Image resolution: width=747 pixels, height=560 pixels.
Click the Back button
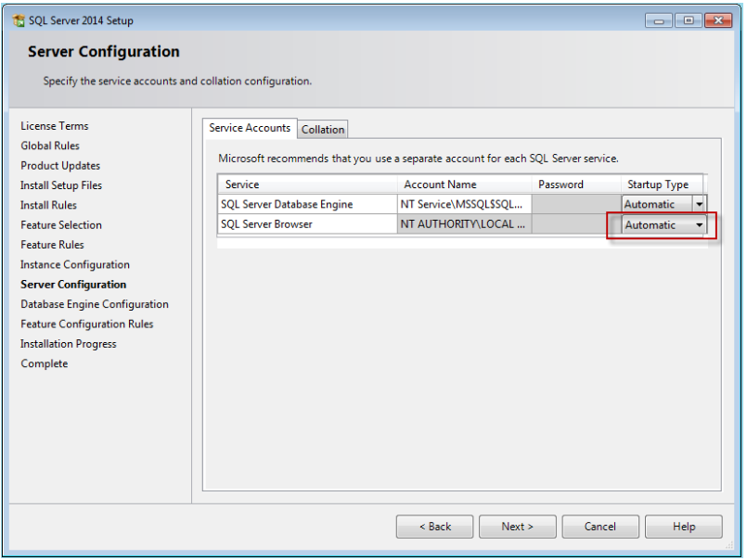coord(434,527)
